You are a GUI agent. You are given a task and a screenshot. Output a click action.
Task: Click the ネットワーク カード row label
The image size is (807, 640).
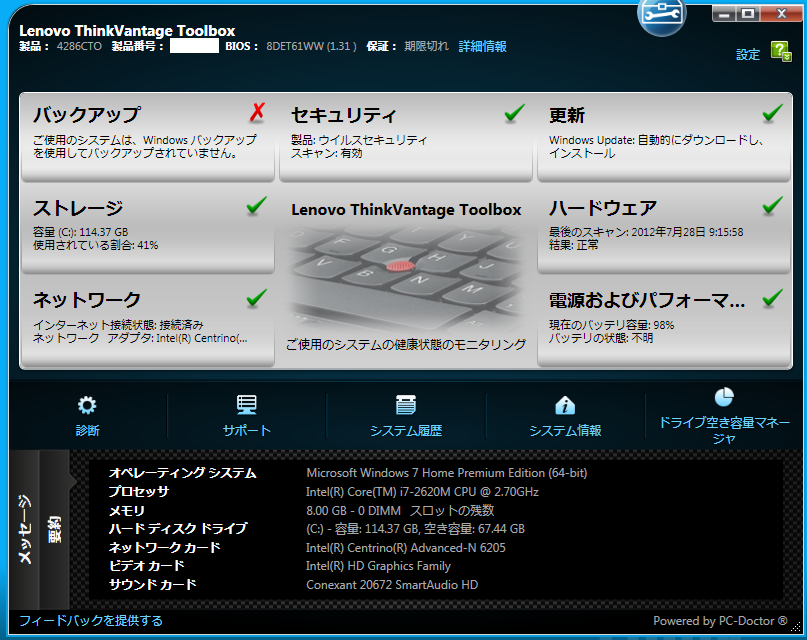164,547
